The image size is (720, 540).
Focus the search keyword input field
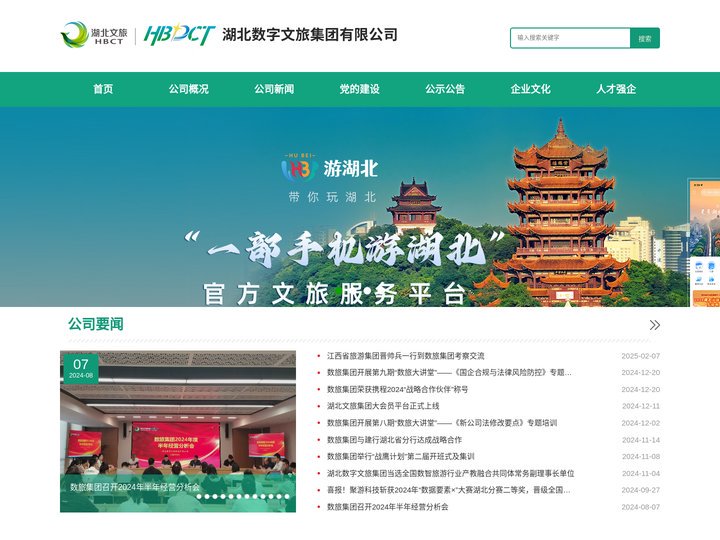[x=570, y=38]
